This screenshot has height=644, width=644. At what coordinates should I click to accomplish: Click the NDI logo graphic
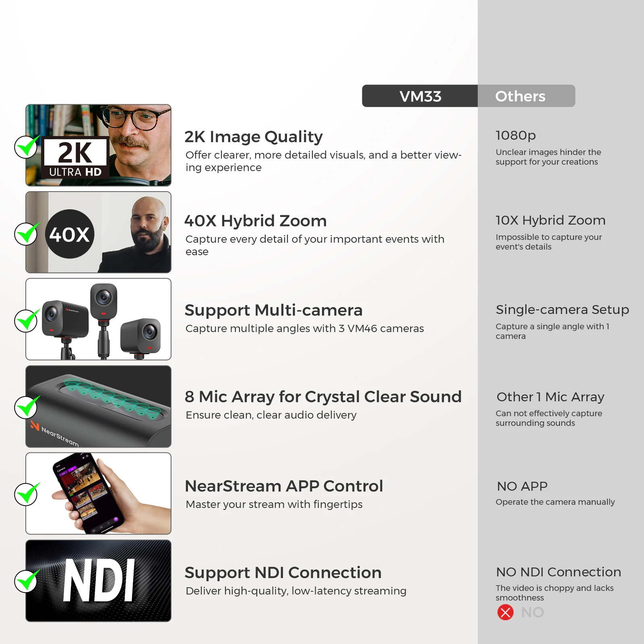pyautogui.click(x=99, y=580)
